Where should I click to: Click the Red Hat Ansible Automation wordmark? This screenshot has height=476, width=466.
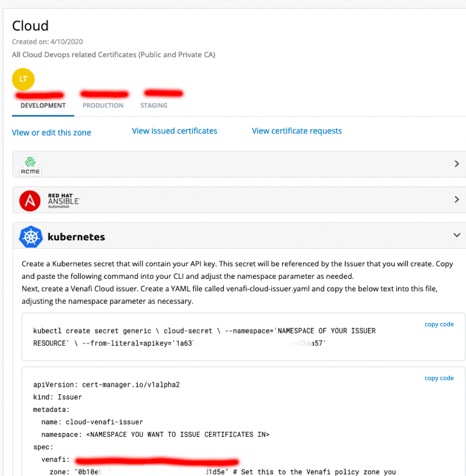[x=64, y=199]
